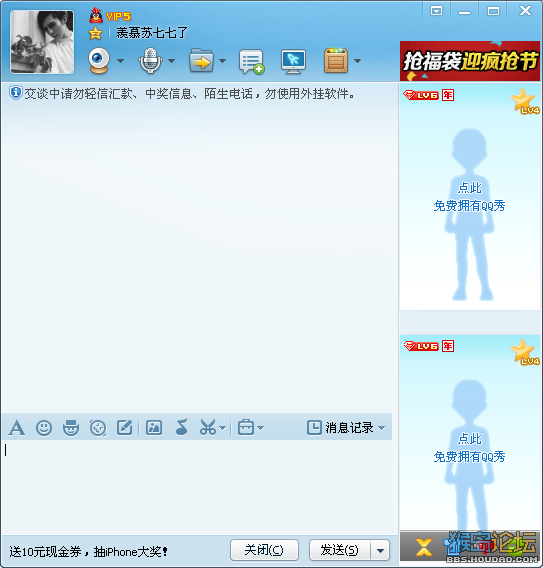Click 关闭(C) button

[x=264, y=550]
